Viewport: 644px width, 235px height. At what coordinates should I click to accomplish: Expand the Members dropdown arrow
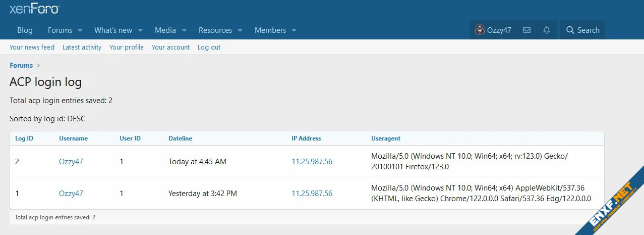coord(294,30)
